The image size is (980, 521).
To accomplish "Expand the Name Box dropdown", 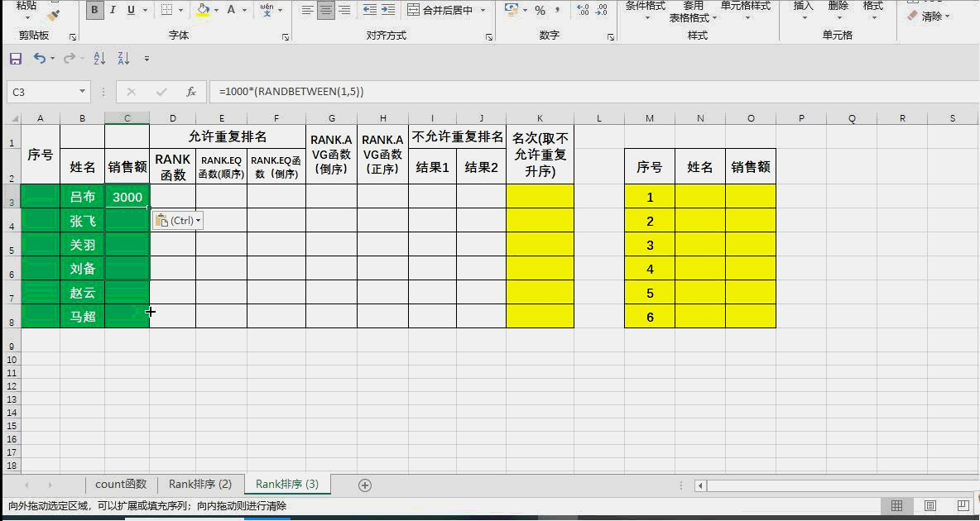I will pyautogui.click(x=82, y=92).
